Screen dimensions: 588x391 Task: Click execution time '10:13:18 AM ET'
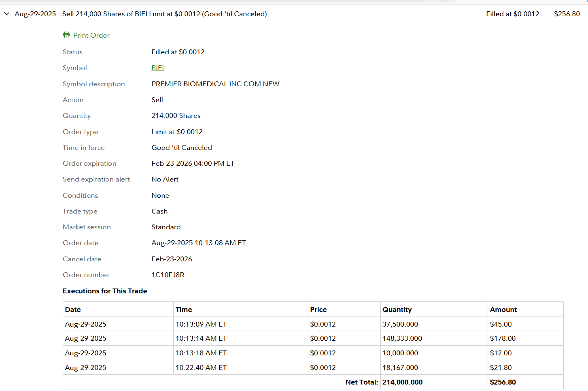[201, 353]
